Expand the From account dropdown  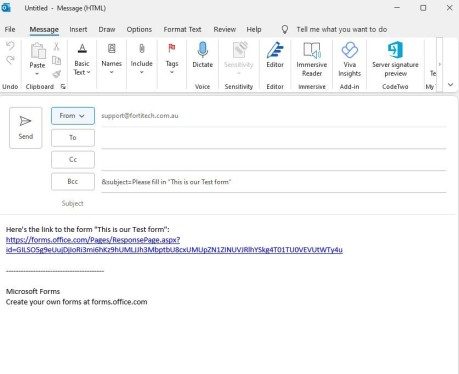click(73, 116)
